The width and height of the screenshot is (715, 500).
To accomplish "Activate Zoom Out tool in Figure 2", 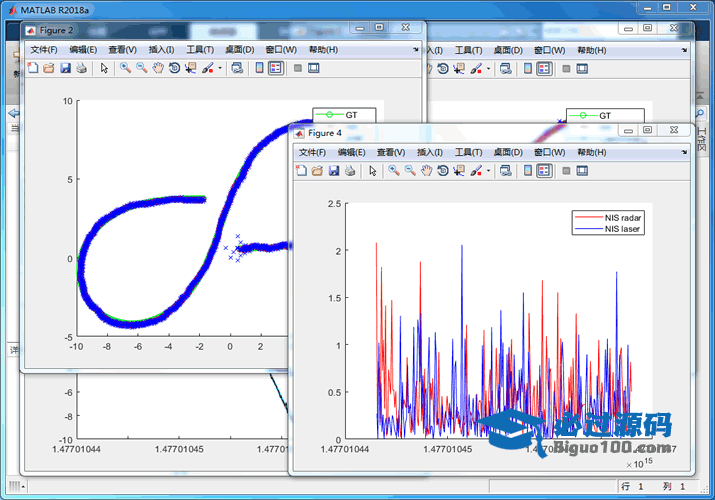I will [x=142, y=68].
